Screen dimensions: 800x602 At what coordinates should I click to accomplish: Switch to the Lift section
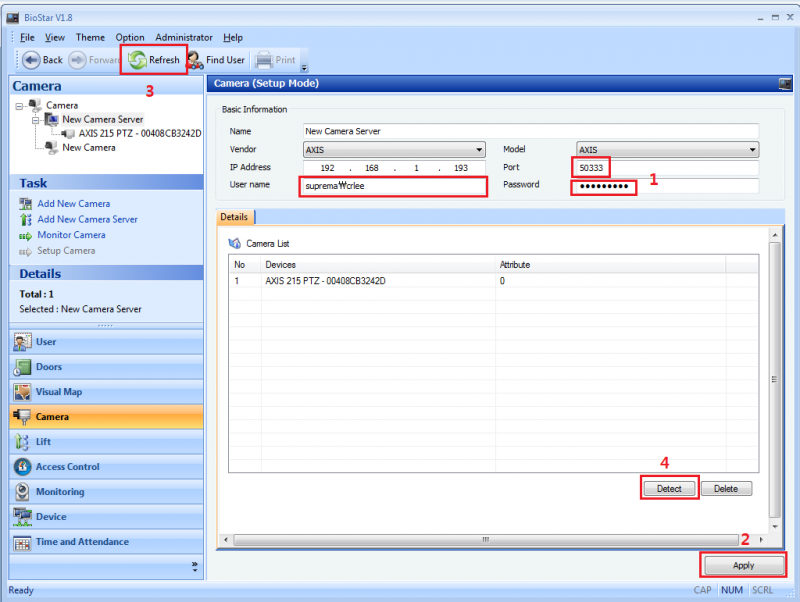[x=43, y=441]
